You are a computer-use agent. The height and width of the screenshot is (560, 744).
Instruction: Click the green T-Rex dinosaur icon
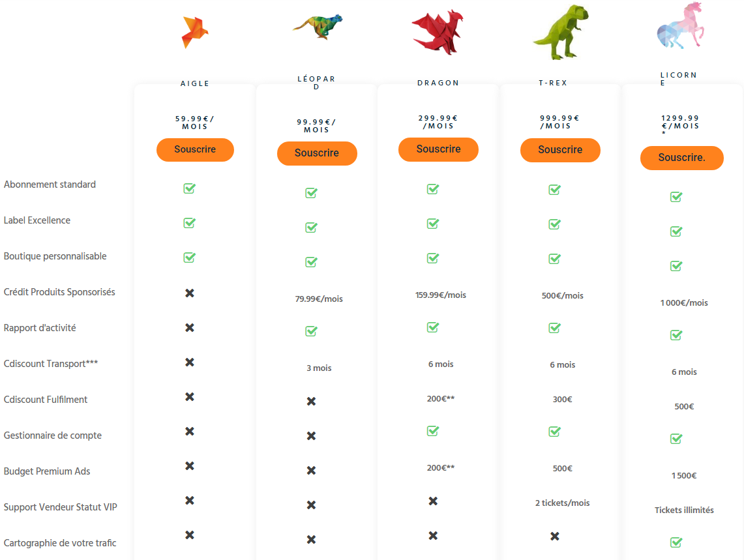tap(560, 33)
